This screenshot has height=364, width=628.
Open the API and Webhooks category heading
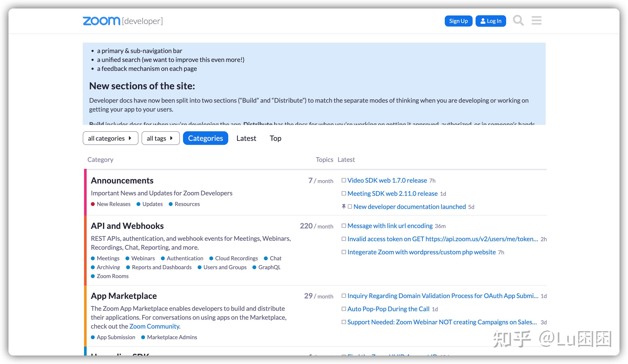127,226
